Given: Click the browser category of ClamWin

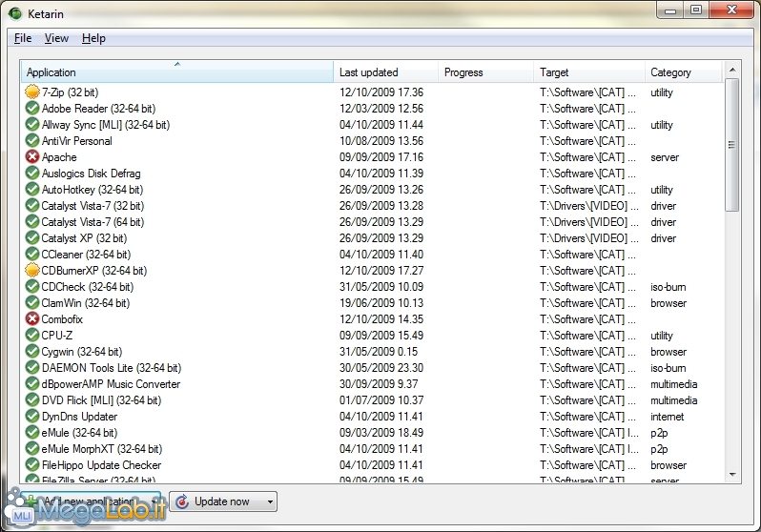Looking at the screenshot, I should (x=668, y=303).
